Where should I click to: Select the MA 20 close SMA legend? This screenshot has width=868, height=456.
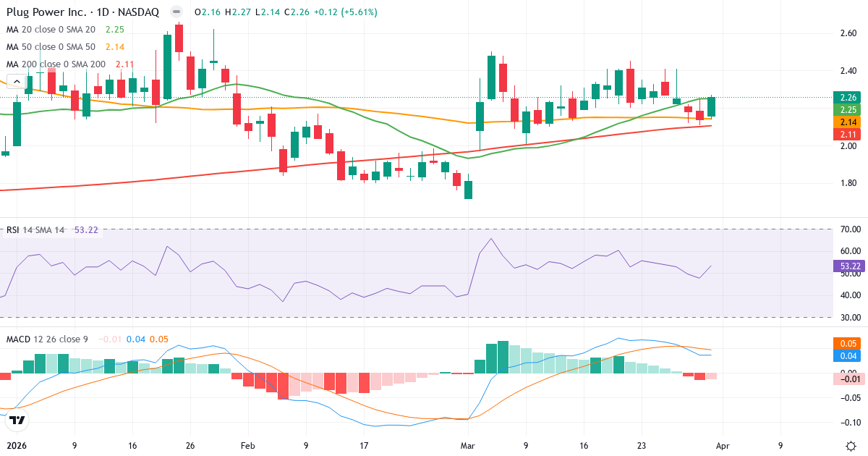[x=51, y=30]
